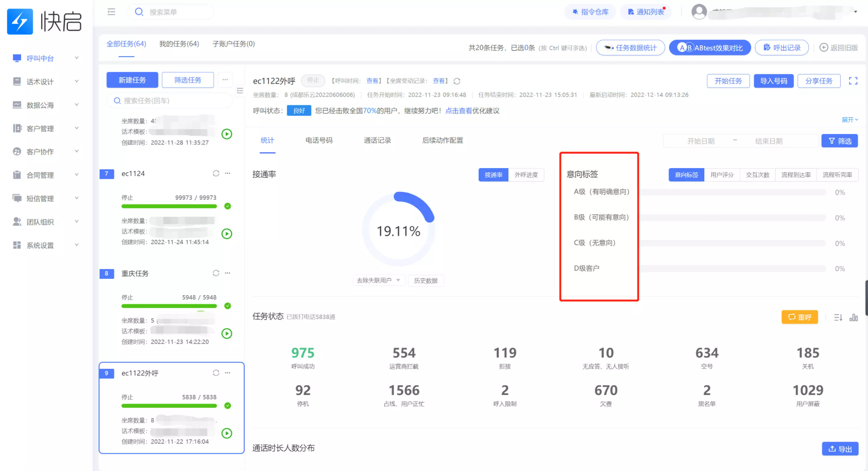Click 点击查看 optimization suggestions link
868x471 pixels.
coord(458,111)
